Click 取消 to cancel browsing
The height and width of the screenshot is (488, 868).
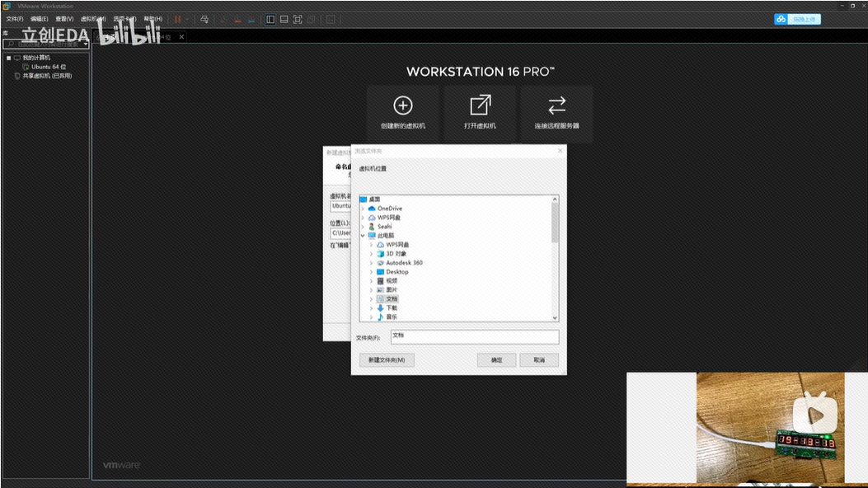(x=539, y=360)
